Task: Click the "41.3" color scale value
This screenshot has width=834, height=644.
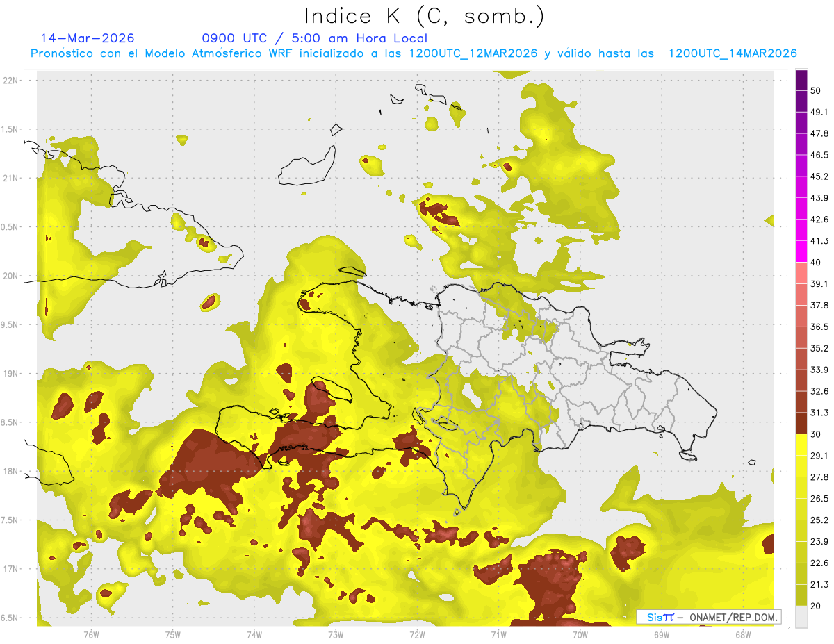Action: coord(819,241)
